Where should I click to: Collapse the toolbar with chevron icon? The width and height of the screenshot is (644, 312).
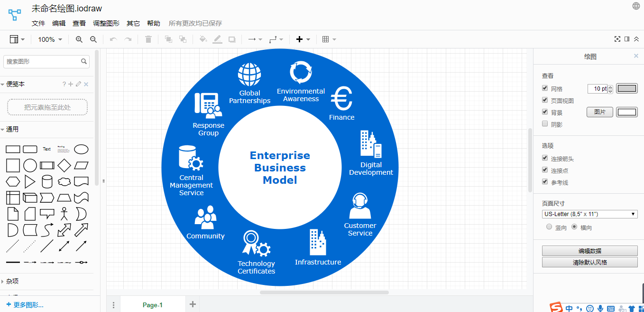tap(636, 39)
